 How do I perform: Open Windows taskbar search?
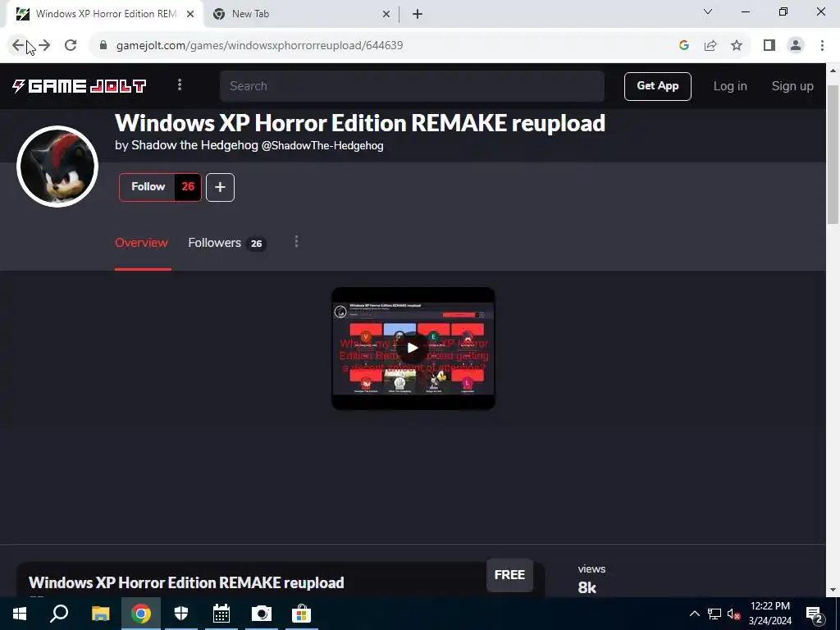tap(59, 614)
